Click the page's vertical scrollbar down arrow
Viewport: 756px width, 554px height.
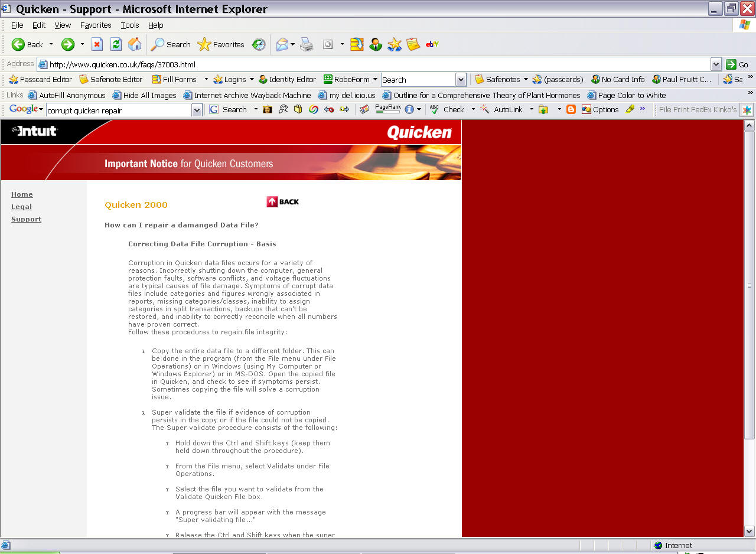[x=749, y=531]
